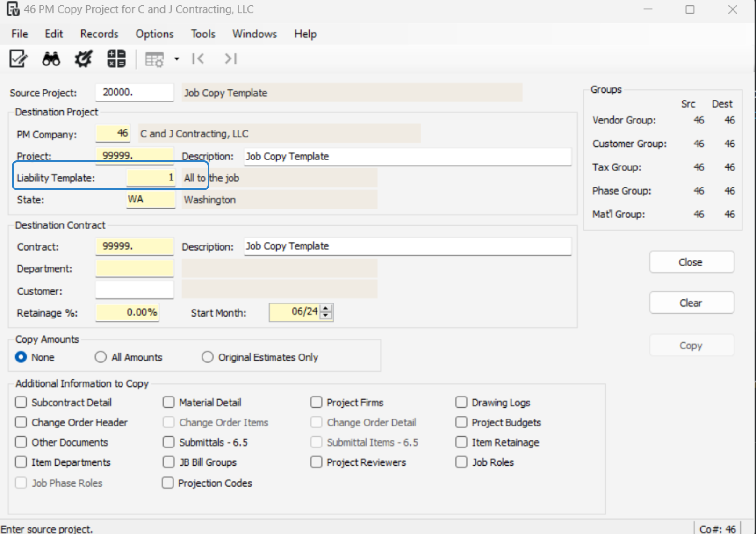This screenshot has height=534, width=756.
Task: Select Original Estimates Only option
Action: pyautogui.click(x=208, y=357)
